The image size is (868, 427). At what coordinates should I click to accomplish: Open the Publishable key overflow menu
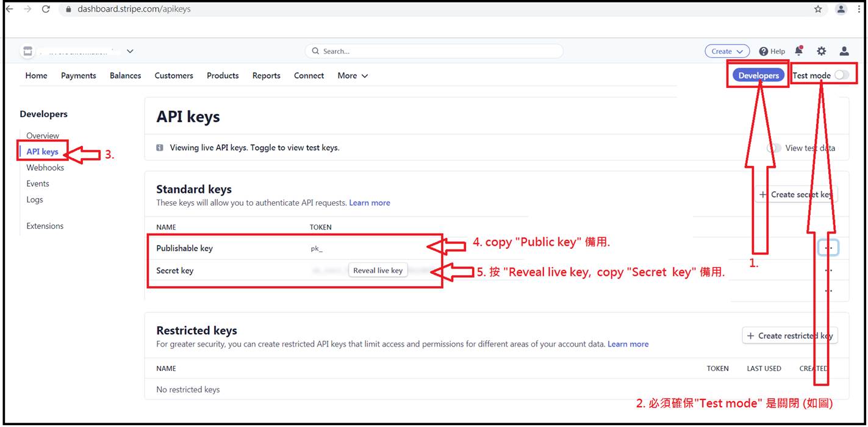[x=828, y=248]
